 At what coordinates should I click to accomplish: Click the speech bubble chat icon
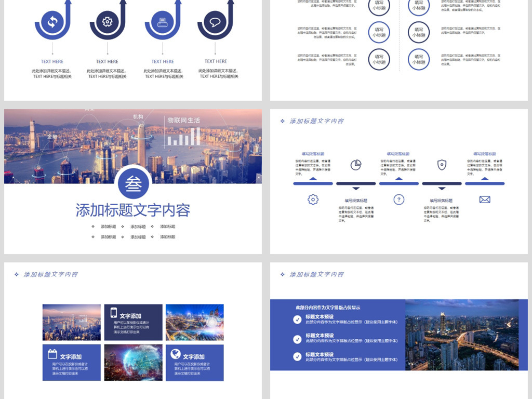coord(215,22)
